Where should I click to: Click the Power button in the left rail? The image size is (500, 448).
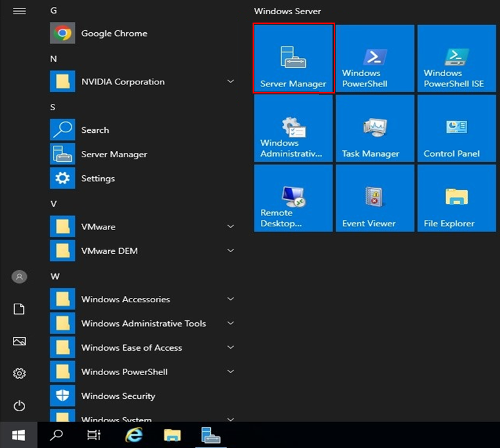[19, 405]
